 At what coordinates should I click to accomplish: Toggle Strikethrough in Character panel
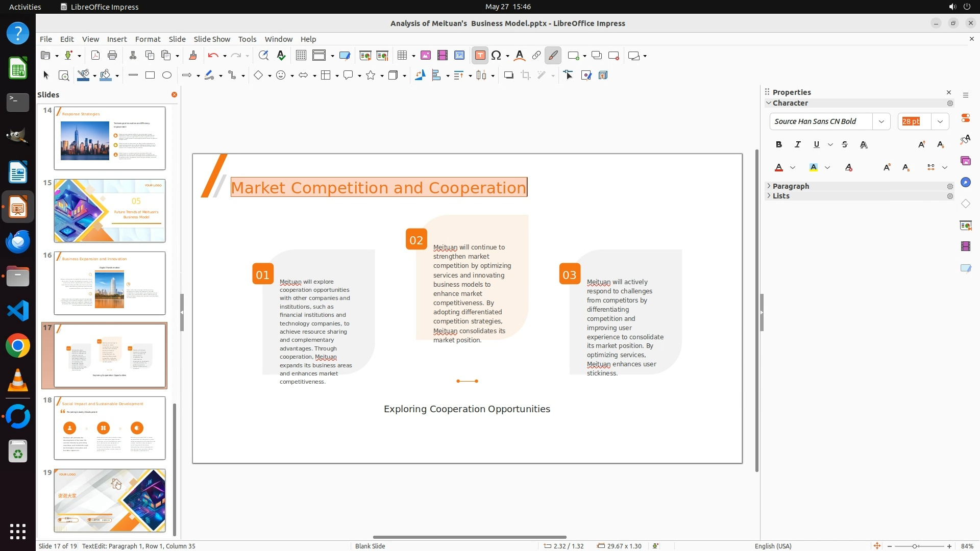[x=845, y=145]
